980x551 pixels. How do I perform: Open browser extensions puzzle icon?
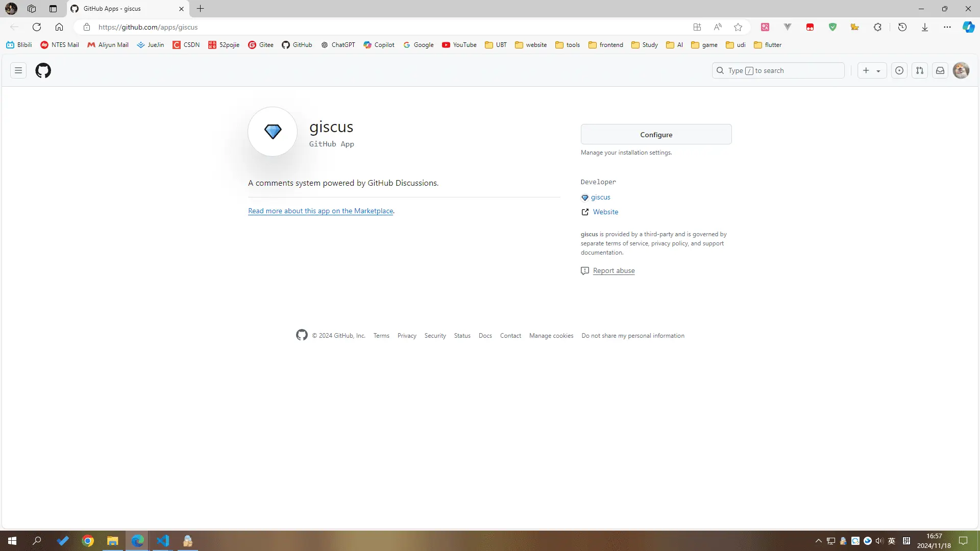[877, 27]
